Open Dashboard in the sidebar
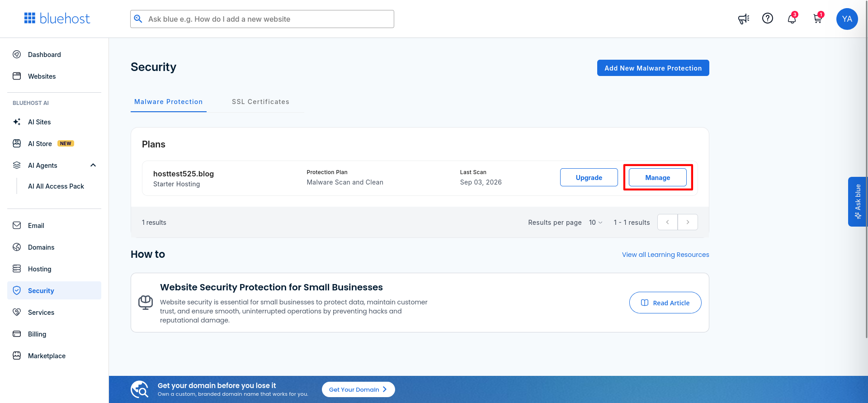868x403 pixels. [x=54, y=54]
